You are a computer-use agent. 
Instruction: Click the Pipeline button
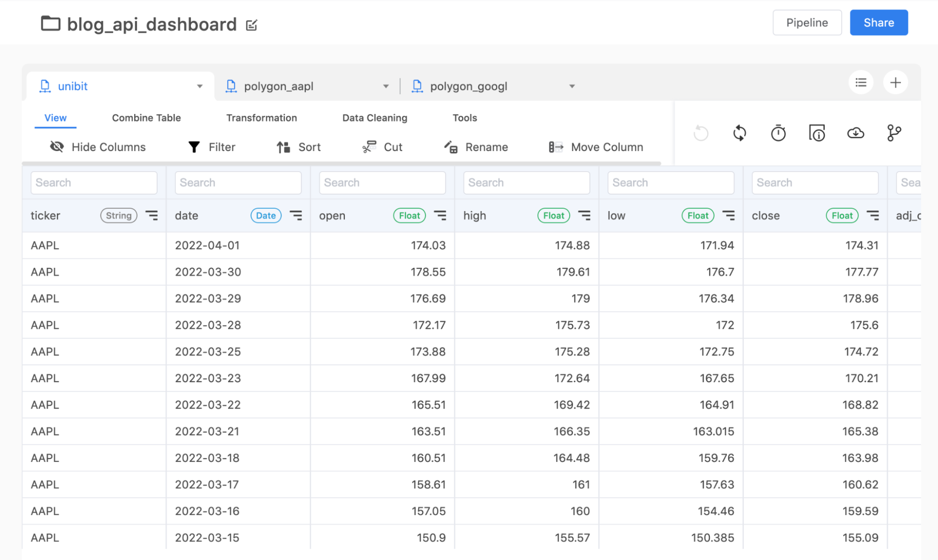point(807,23)
